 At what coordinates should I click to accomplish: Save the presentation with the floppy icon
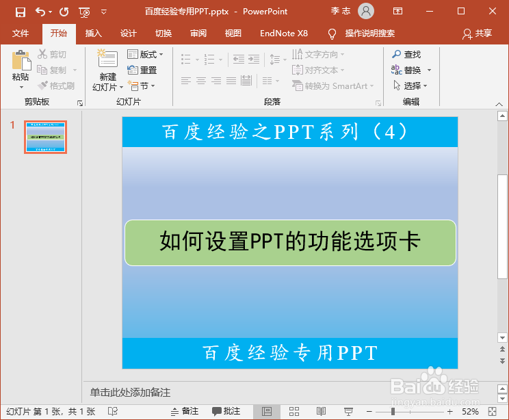coord(20,12)
